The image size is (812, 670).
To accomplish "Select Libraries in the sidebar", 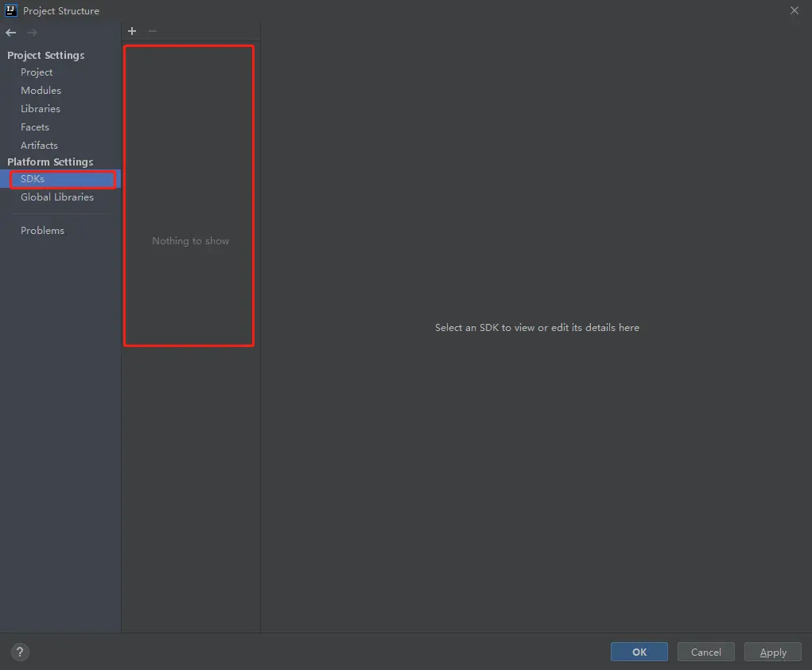I will [x=40, y=108].
